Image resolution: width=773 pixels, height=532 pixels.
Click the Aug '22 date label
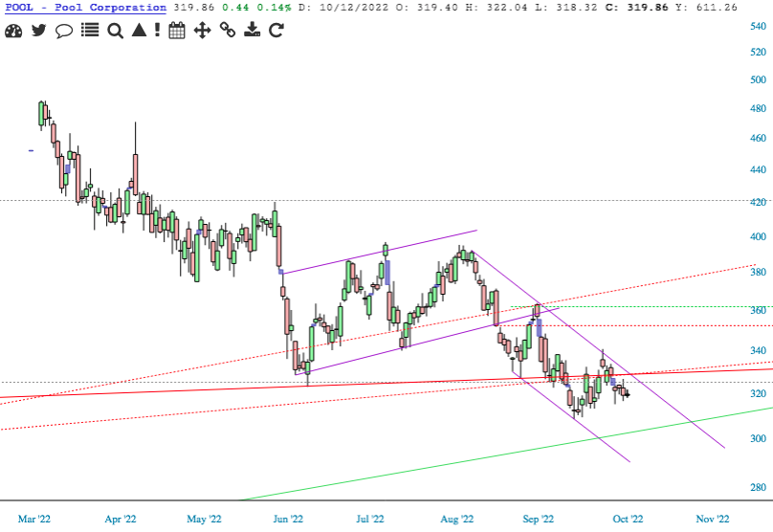(456, 519)
